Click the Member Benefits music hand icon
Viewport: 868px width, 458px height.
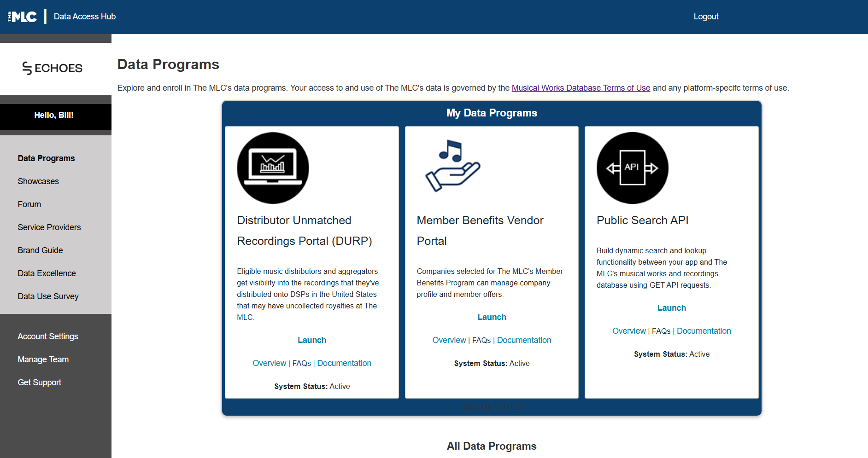point(452,166)
